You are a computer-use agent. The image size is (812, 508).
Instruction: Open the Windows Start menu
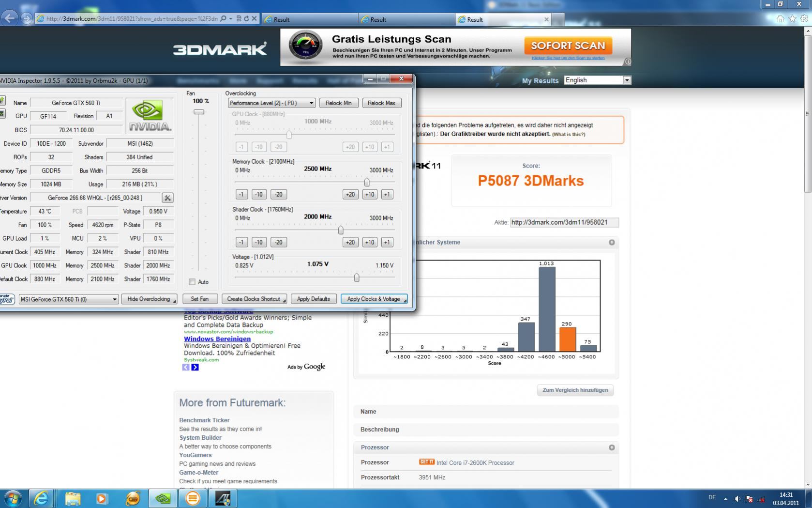(x=12, y=498)
